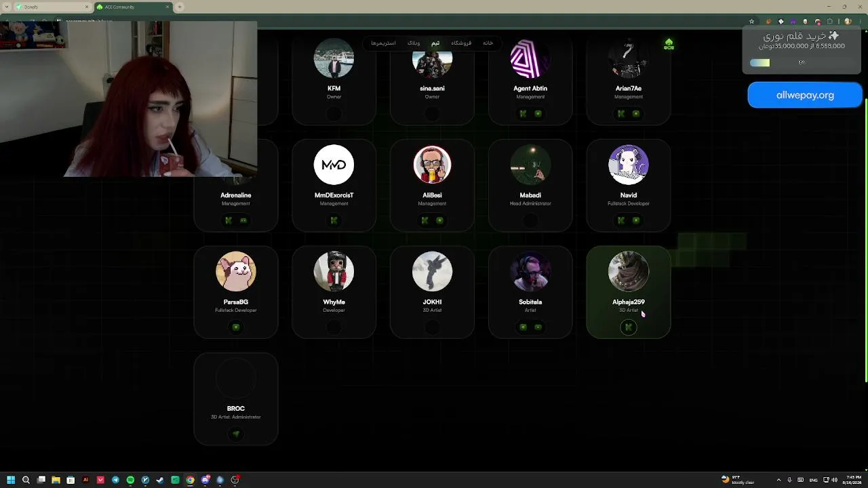This screenshot has height=488, width=868.
Task: Open File Explorer from the taskbar
Action: pos(56,480)
